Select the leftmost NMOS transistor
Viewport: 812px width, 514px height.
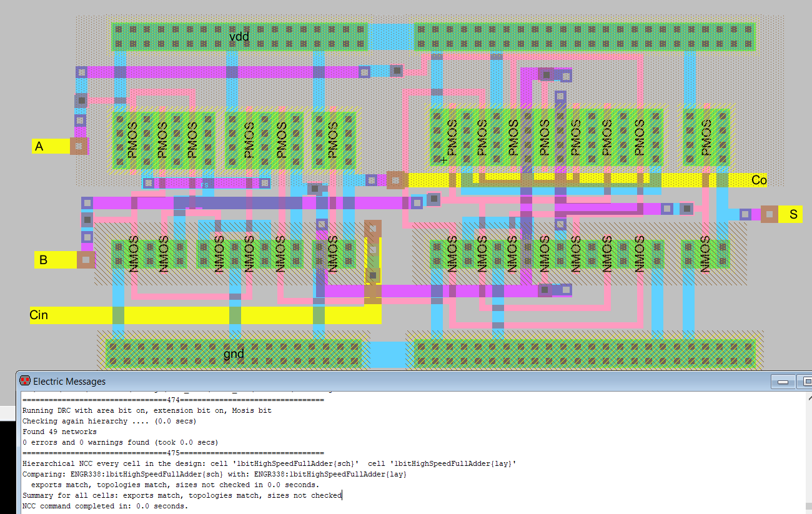click(x=133, y=254)
